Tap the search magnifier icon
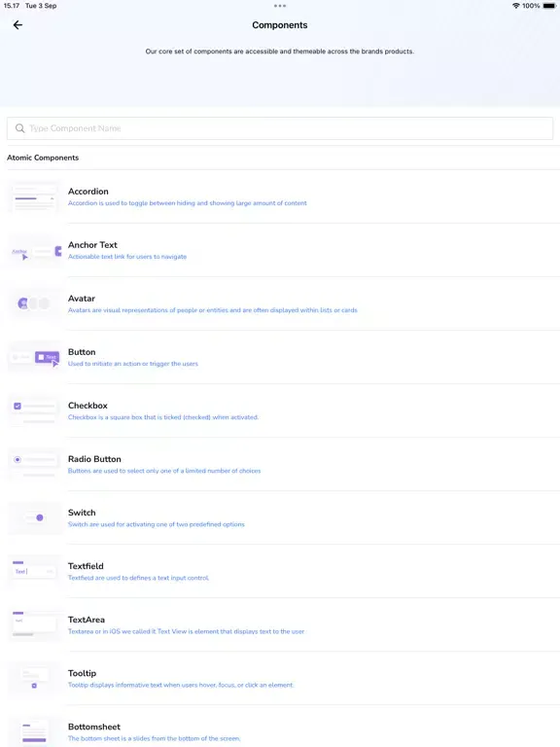Screen dimensions: 560x747 [x=20, y=128]
